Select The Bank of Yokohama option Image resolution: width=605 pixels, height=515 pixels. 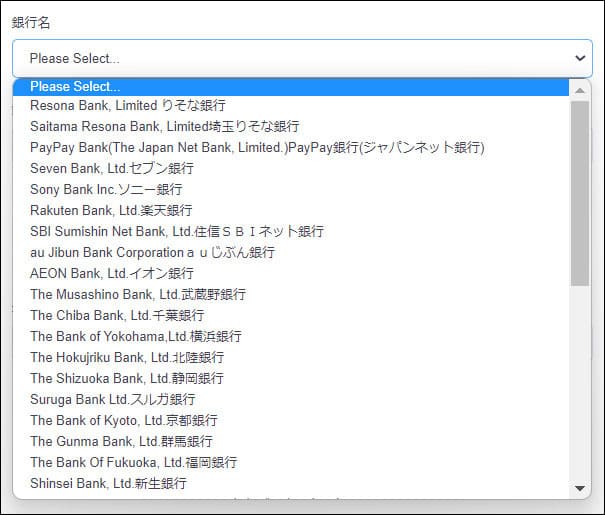(136, 336)
